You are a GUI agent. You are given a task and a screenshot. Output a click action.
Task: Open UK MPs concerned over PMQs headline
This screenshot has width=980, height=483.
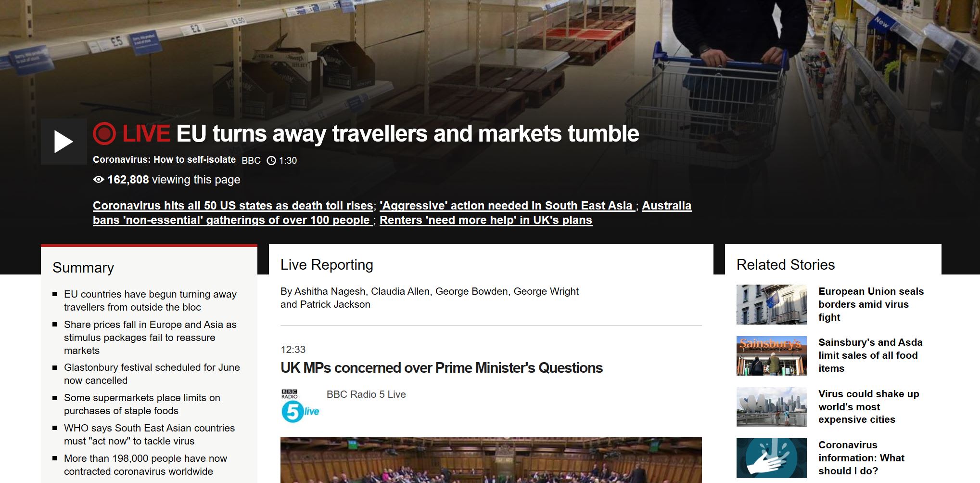tap(441, 368)
